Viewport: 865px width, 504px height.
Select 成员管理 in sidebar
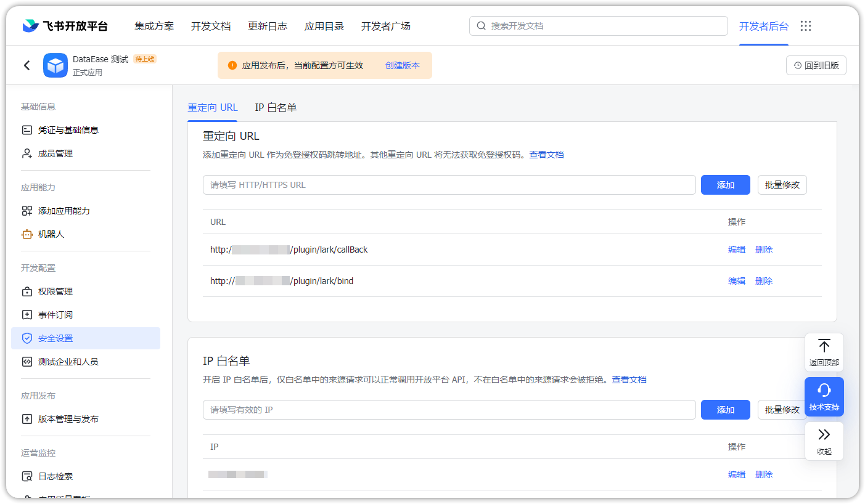coord(86,153)
